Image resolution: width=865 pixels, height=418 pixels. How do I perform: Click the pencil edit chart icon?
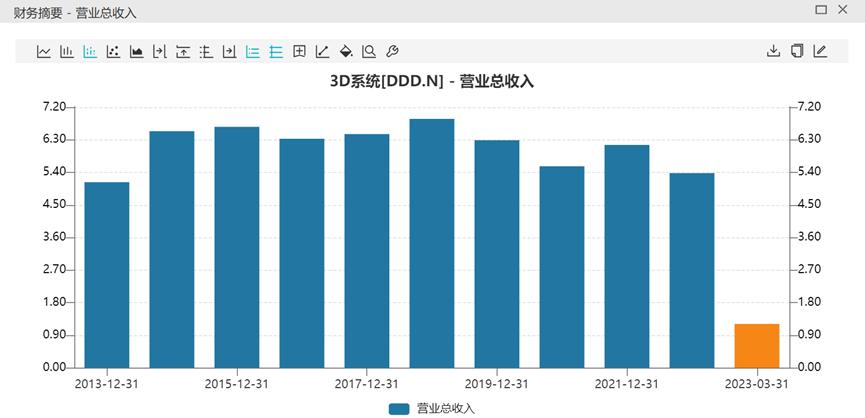pyautogui.click(x=820, y=51)
